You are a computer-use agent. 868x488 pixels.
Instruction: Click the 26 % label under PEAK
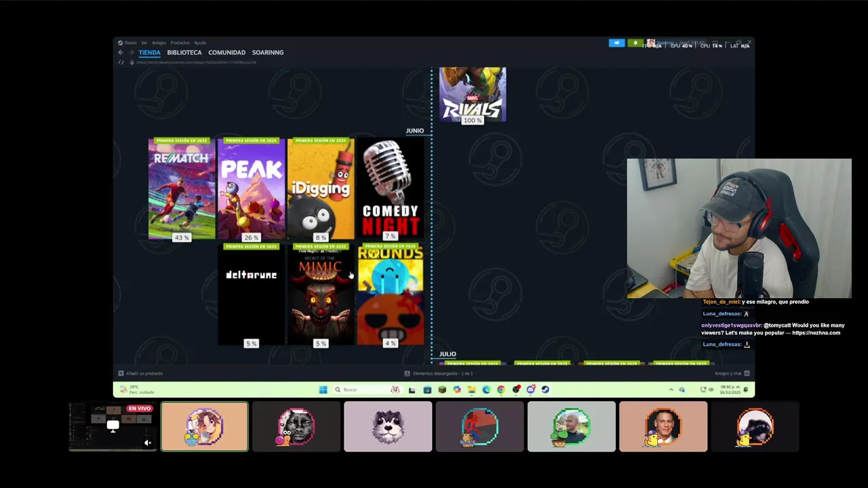pos(252,238)
